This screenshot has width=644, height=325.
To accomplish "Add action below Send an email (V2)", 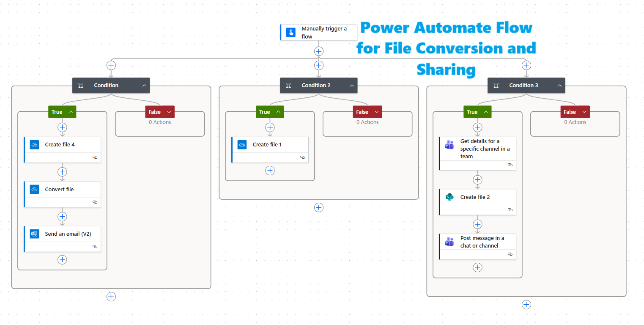I will click(x=62, y=259).
